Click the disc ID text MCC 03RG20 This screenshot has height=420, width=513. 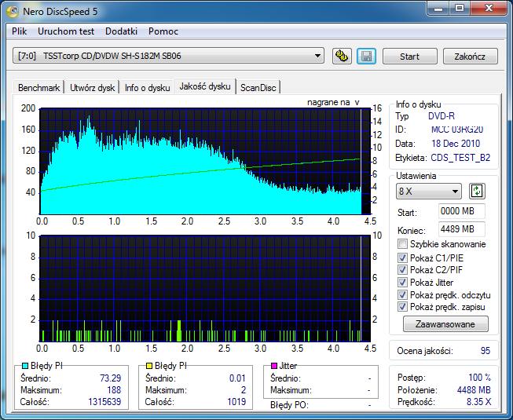tap(457, 130)
